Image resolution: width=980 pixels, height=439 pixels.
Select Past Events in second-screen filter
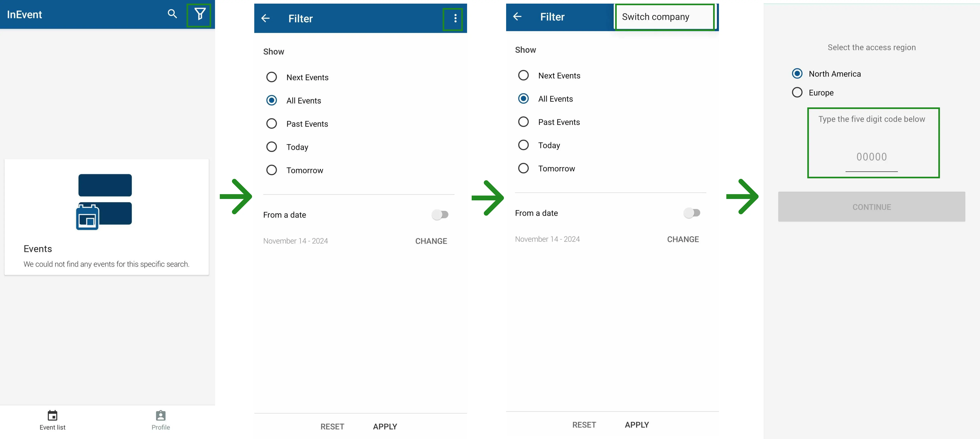pyautogui.click(x=298, y=124)
